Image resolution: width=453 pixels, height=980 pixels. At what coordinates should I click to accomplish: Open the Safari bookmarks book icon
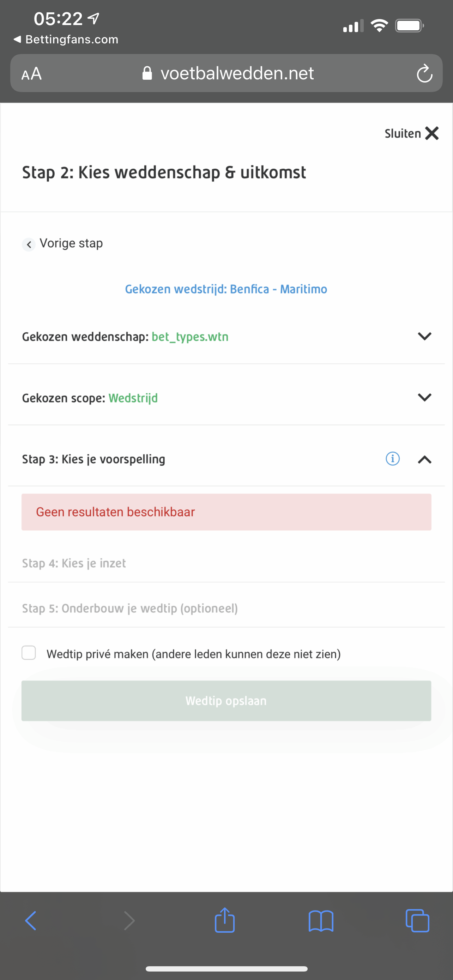click(321, 921)
